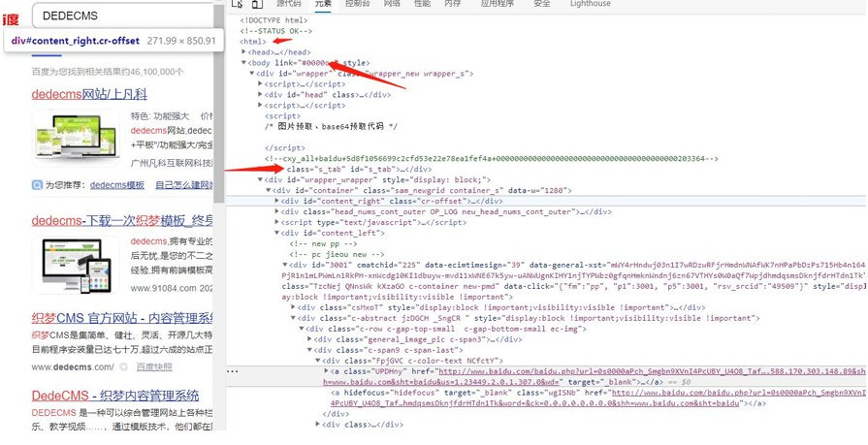Click the 织梦模板 result thumbnail image
The width and height of the screenshot is (868, 445).
click(76, 265)
